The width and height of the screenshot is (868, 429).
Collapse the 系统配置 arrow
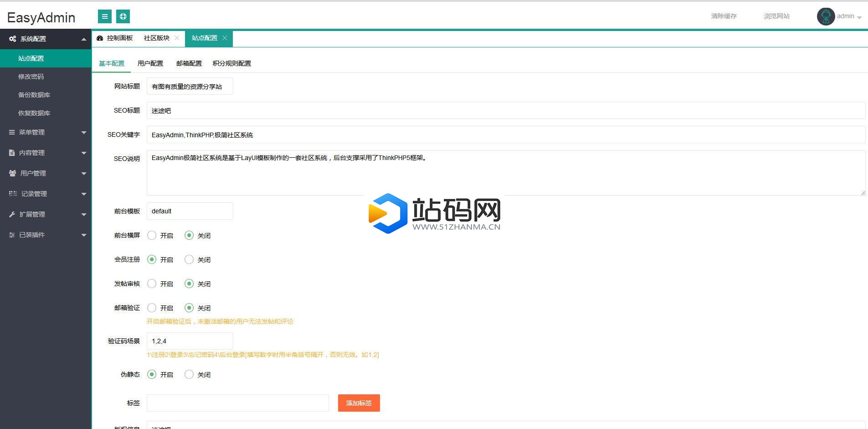click(x=84, y=39)
